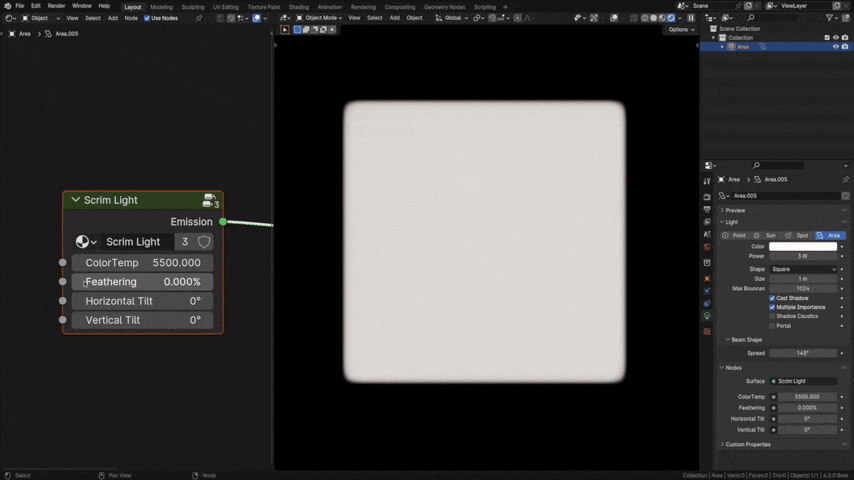
Task: Collapse the Collection tree item
Action: (713, 38)
